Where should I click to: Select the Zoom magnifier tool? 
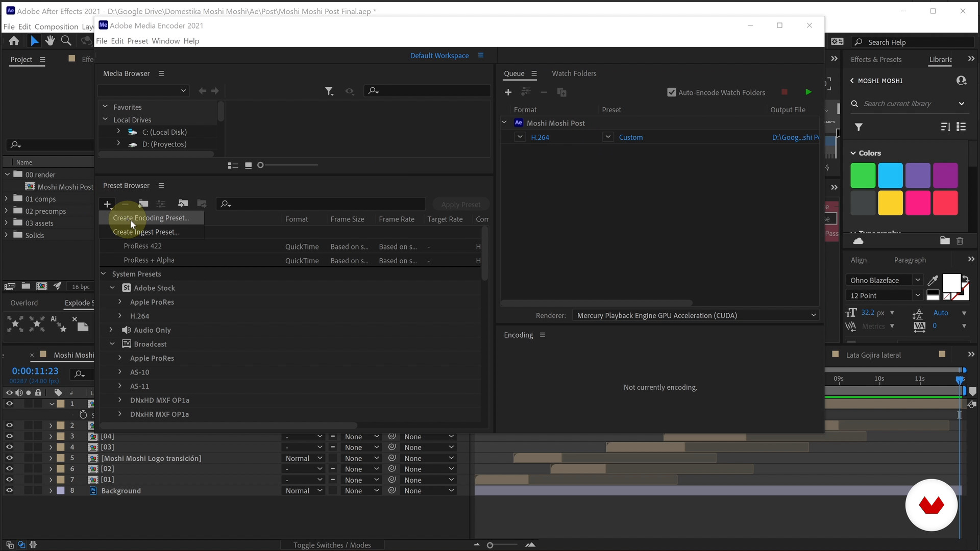66,41
